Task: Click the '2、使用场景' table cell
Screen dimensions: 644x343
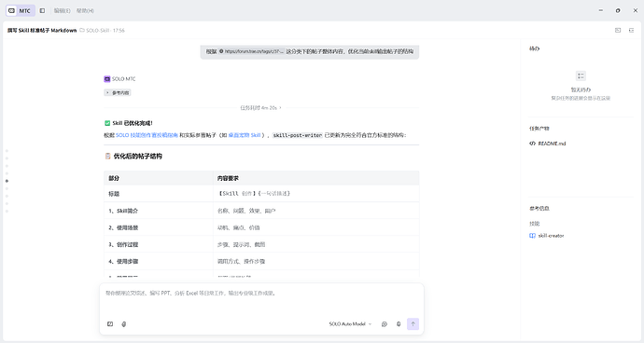Action: pyautogui.click(x=159, y=227)
